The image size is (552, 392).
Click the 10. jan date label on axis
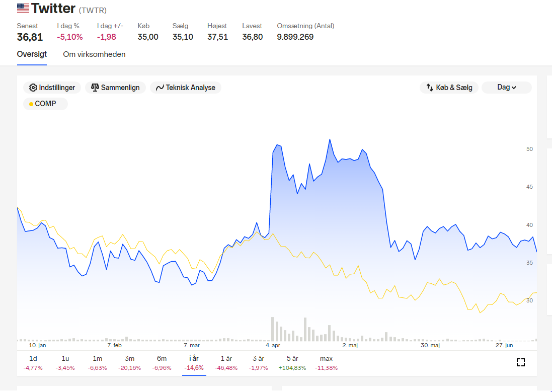pos(37,346)
